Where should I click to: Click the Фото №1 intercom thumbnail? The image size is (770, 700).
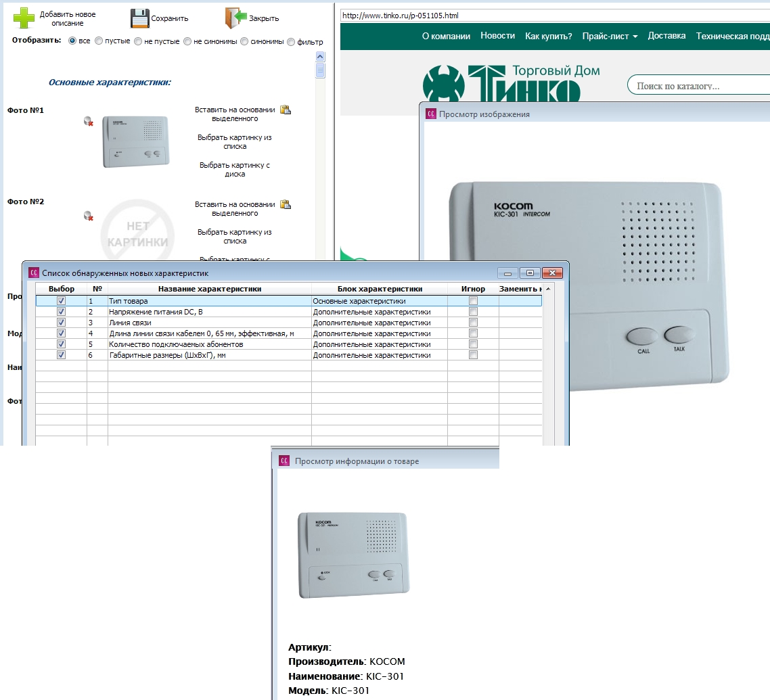[136, 141]
